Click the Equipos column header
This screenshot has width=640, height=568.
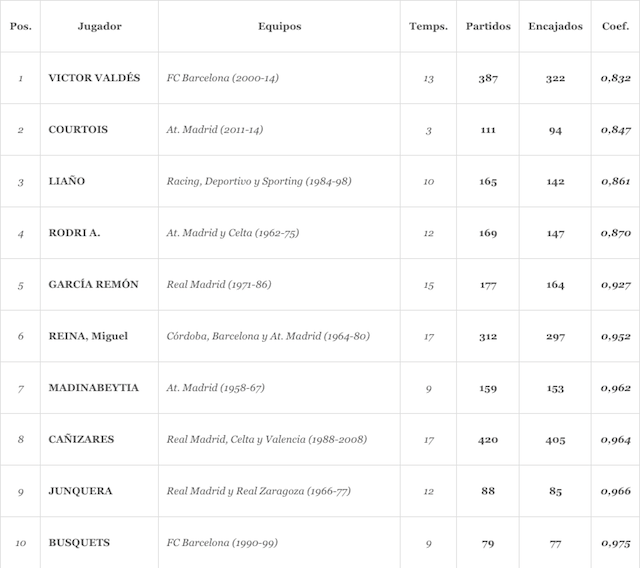point(279,26)
